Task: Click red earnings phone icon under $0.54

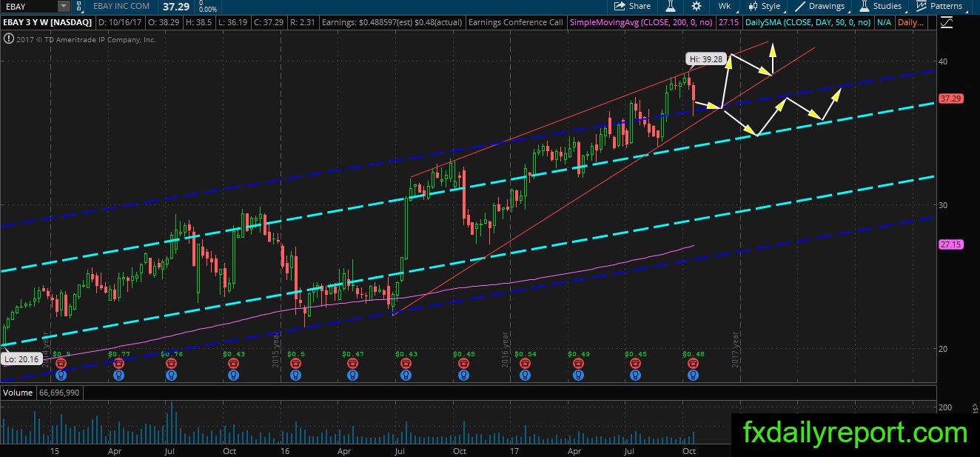Action: click(524, 364)
